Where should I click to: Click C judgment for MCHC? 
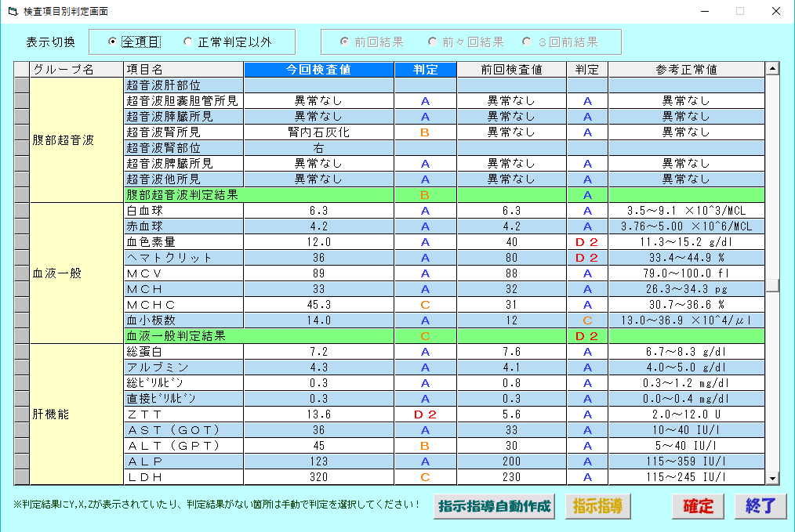(x=426, y=305)
